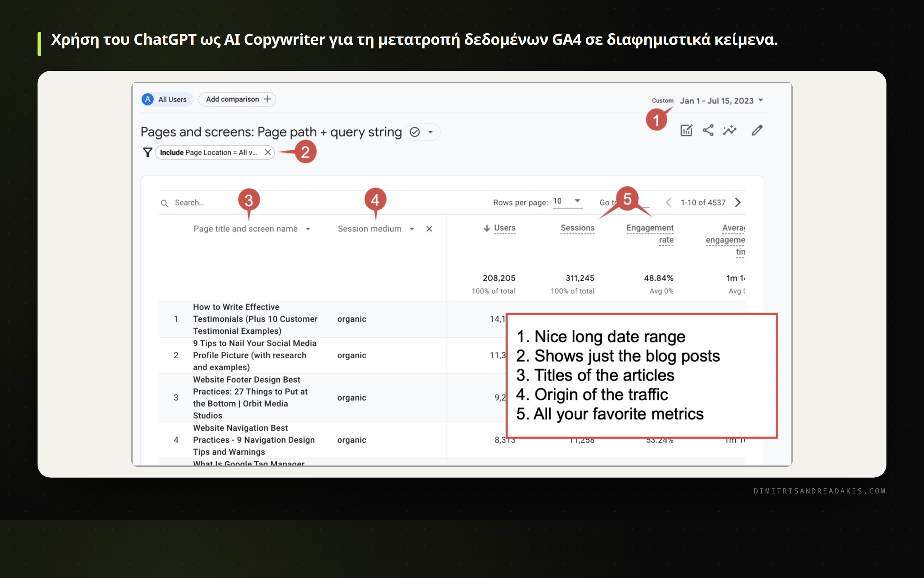Open Page title and screen name dimension dropdown

pos(308,229)
